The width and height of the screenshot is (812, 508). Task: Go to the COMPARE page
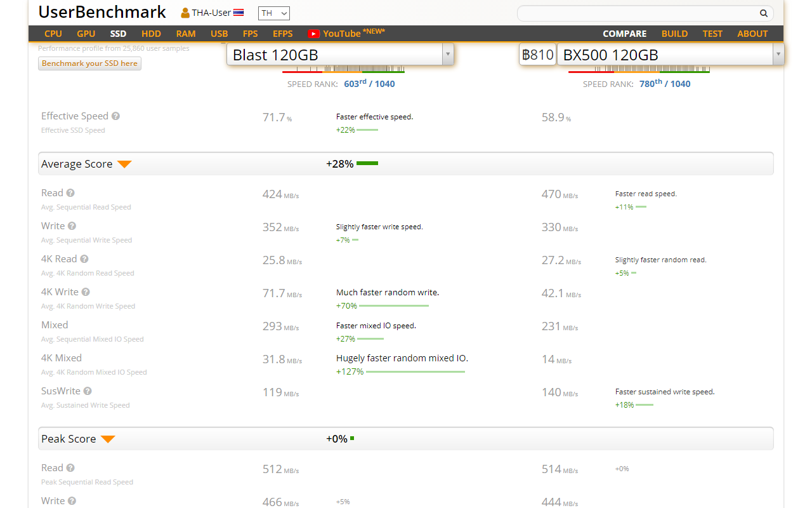pos(624,34)
